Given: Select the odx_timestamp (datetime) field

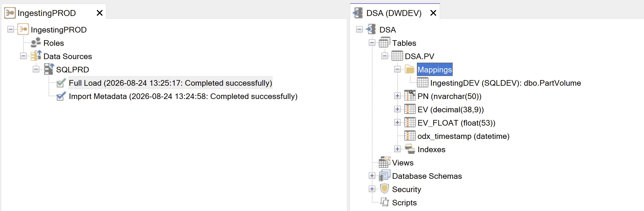Looking at the screenshot, I should 463,136.
